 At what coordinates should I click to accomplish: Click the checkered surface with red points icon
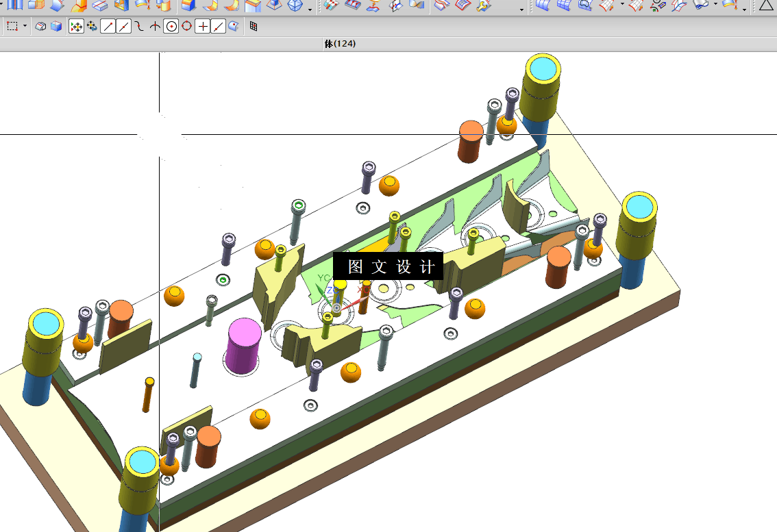(x=331, y=5)
